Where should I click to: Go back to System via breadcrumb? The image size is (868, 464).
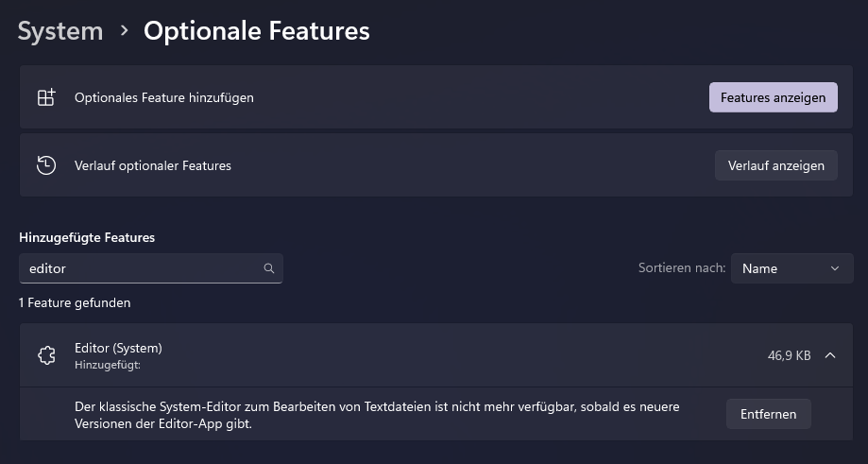coord(60,31)
